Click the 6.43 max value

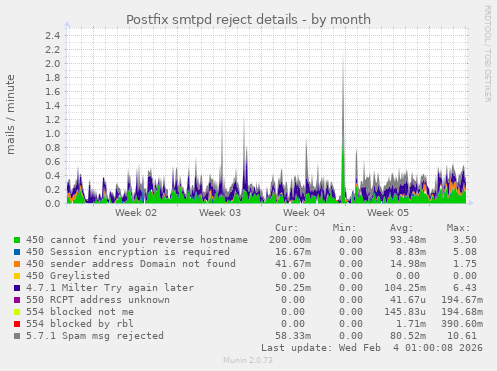tap(465, 288)
